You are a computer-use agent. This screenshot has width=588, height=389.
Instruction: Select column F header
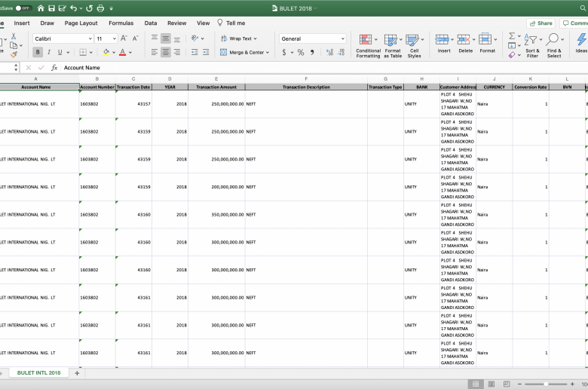tap(306, 78)
